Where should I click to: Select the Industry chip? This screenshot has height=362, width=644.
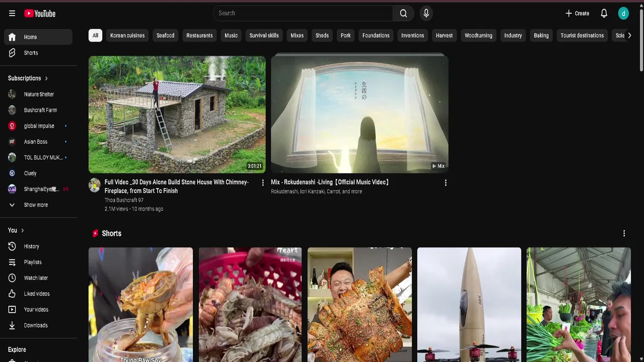[x=513, y=35]
